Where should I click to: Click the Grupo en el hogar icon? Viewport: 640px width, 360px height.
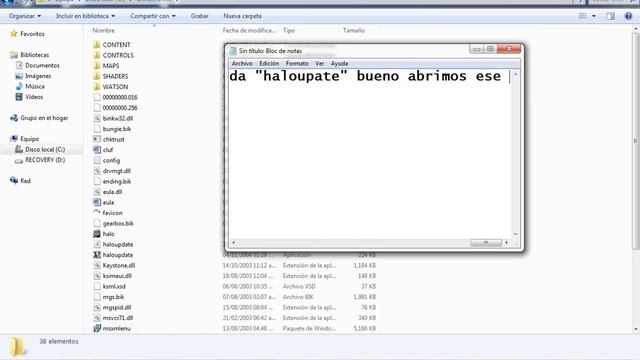click(14, 118)
